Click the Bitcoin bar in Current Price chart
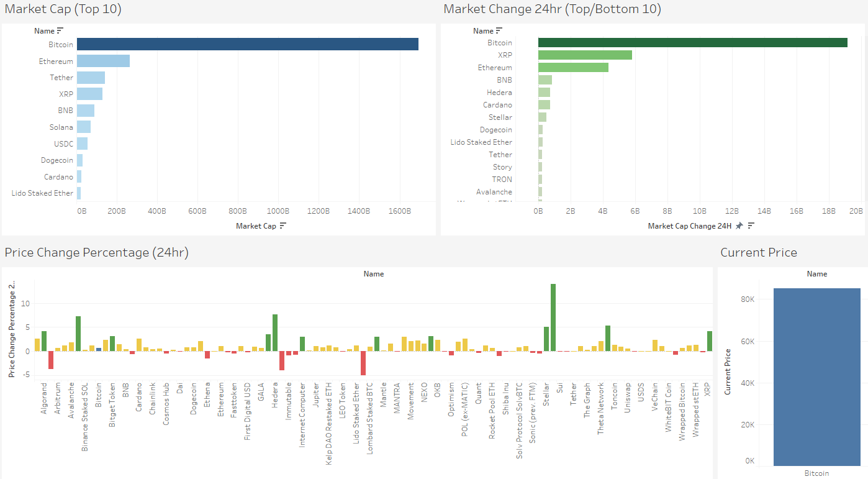Viewport: 868px width, 479px height. [x=816, y=373]
